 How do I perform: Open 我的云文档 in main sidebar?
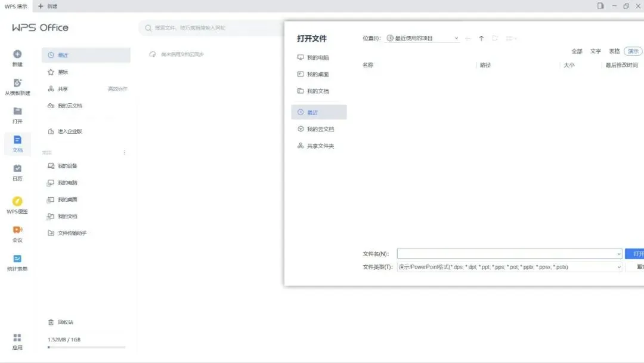click(x=86, y=106)
